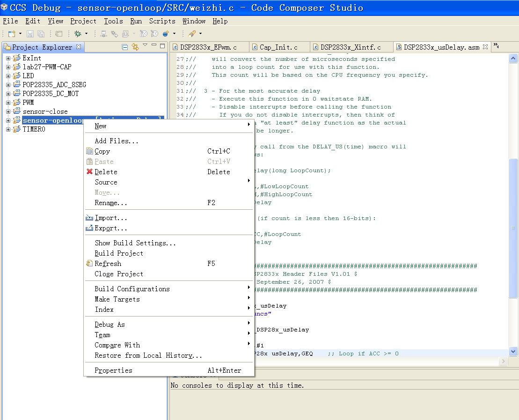Choose Properties from the context menu
The height and width of the screenshot is (420, 519).
point(169,370)
